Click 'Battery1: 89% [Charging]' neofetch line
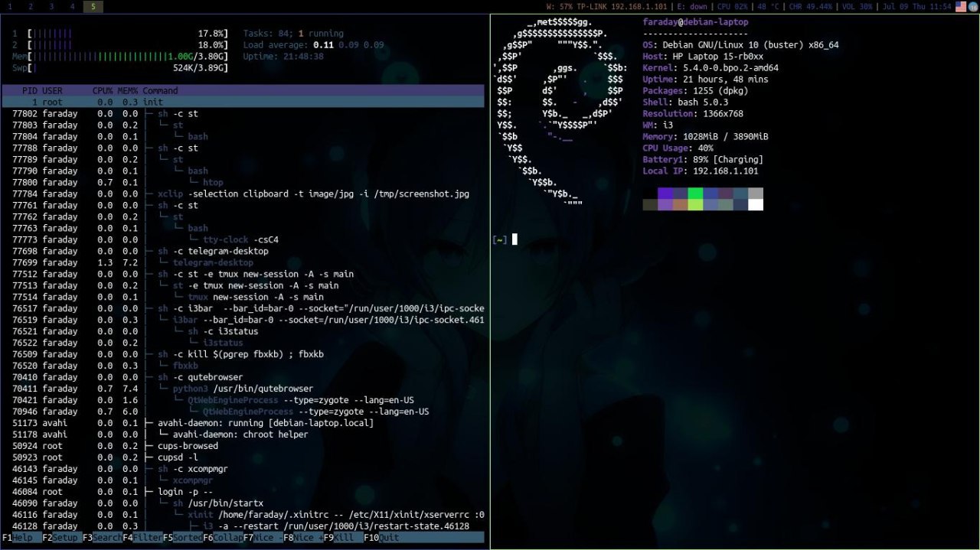The width and height of the screenshot is (980, 550). point(703,159)
